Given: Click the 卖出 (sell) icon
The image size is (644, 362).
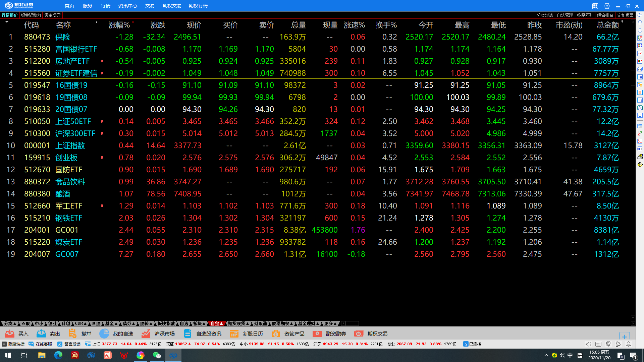Looking at the screenshot, I should pos(41,334).
